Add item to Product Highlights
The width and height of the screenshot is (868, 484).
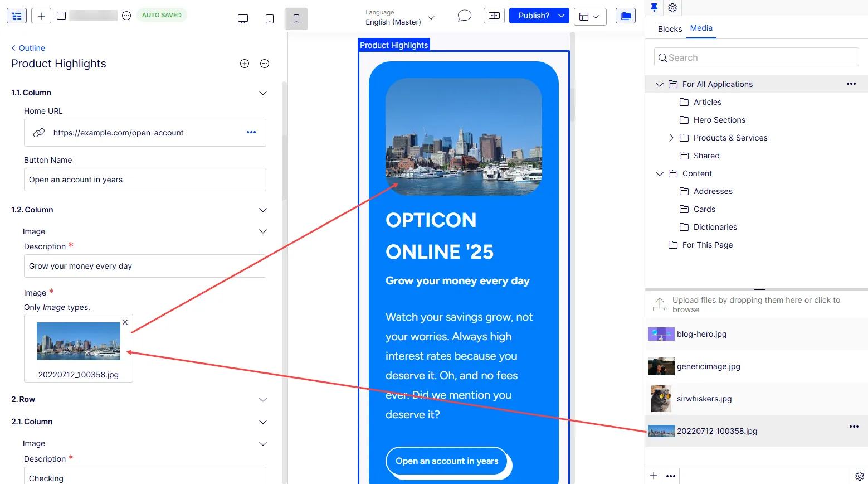pyautogui.click(x=245, y=64)
